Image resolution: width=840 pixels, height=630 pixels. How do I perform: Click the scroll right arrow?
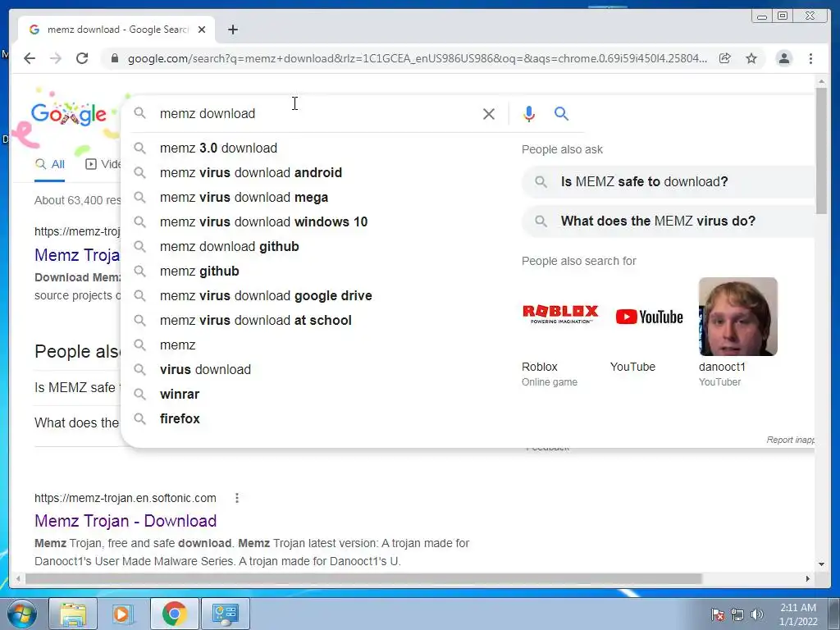[x=808, y=578]
